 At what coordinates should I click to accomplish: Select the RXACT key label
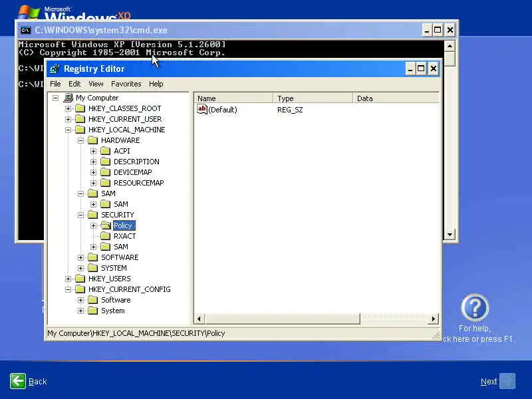124,236
